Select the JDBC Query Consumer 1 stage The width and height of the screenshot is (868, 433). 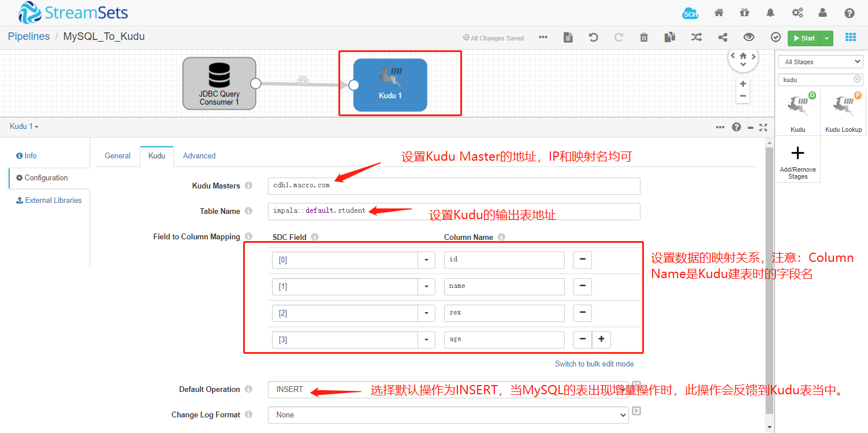point(219,83)
